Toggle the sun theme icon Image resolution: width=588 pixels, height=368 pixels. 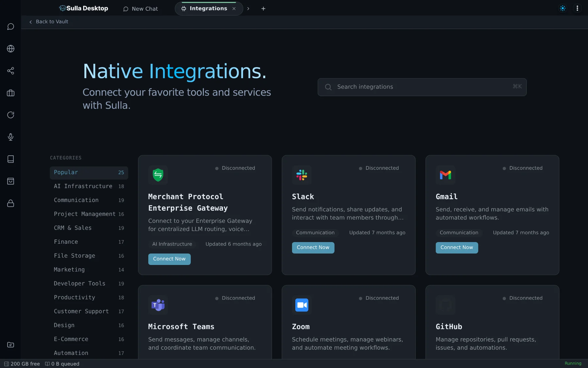pos(563,9)
